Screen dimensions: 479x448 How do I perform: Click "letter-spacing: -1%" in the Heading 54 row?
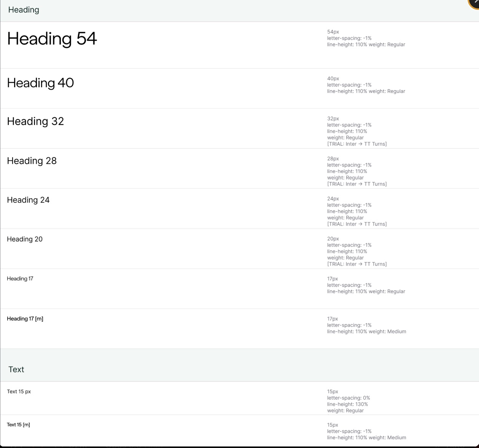coord(349,38)
